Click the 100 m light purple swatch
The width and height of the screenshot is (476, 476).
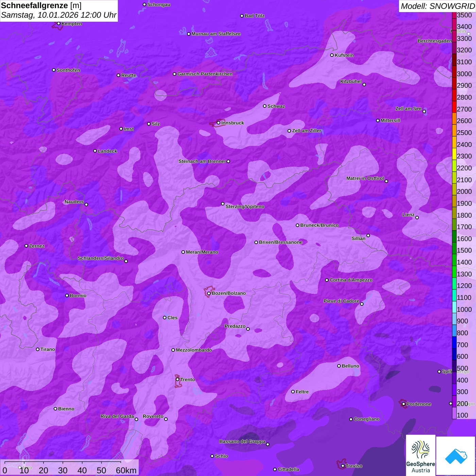click(454, 413)
